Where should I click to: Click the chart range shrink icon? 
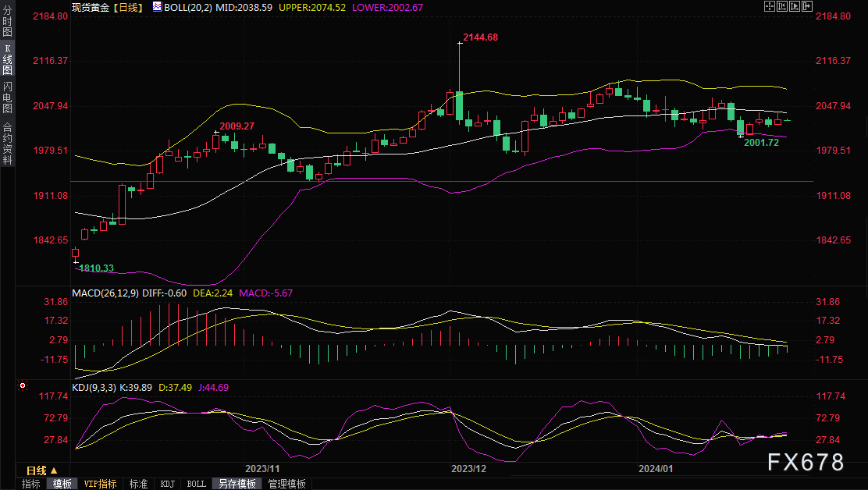pos(782,6)
